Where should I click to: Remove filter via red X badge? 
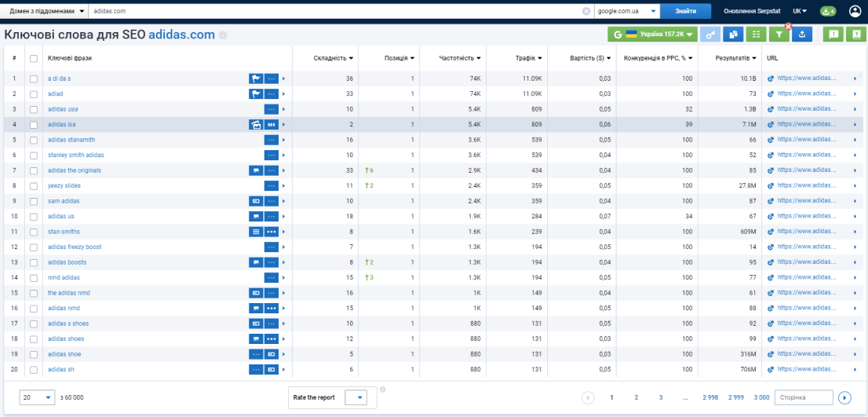pos(788,26)
